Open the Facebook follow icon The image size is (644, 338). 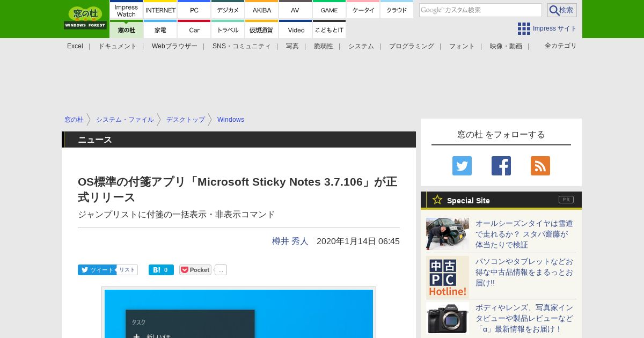coord(501,166)
